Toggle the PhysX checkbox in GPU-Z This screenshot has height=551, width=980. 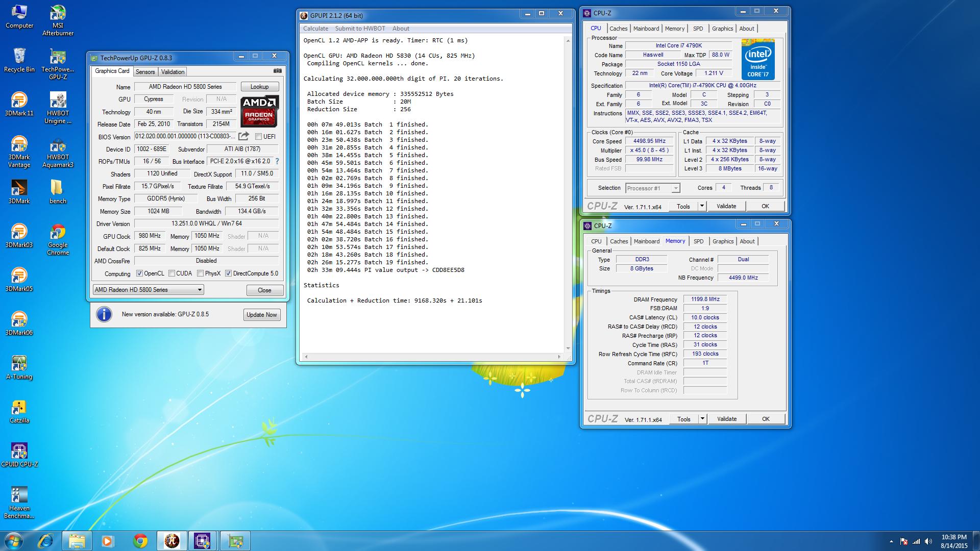pos(201,273)
